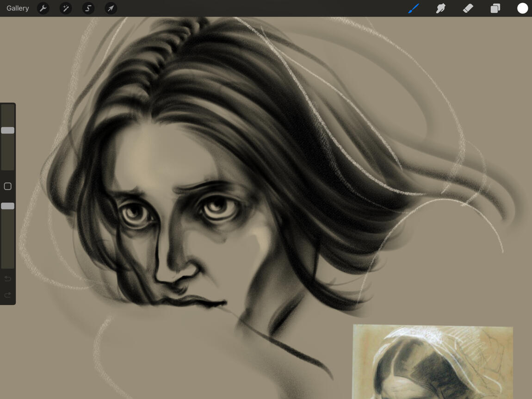Activate the Transform arrow tool
The width and height of the screenshot is (532, 399).
pos(111,8)
